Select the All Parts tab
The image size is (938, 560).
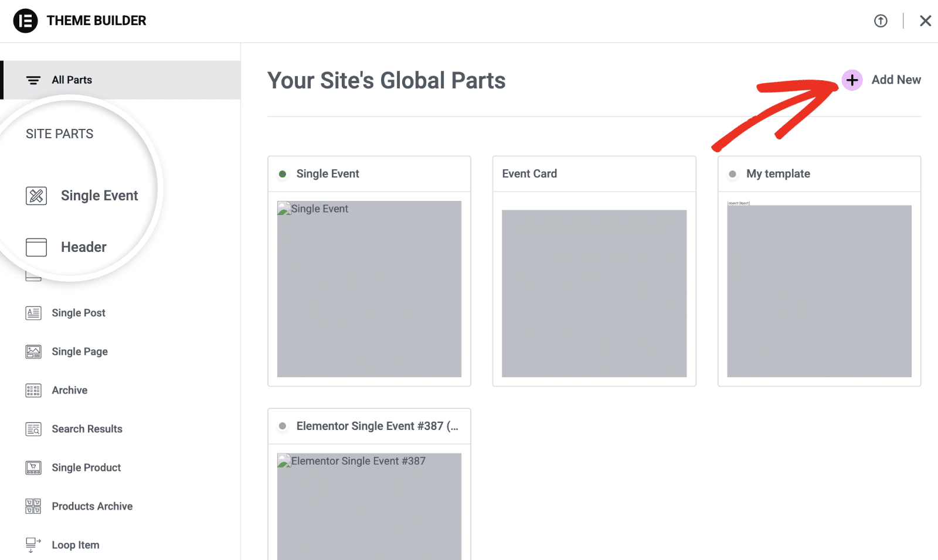120,80
